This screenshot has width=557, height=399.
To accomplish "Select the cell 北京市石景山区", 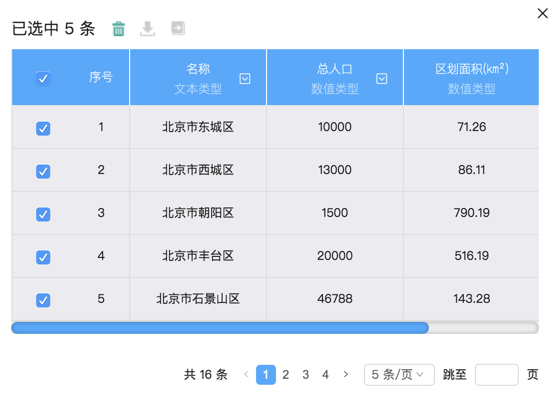I will pyautogui.click(x=198, y=299).
